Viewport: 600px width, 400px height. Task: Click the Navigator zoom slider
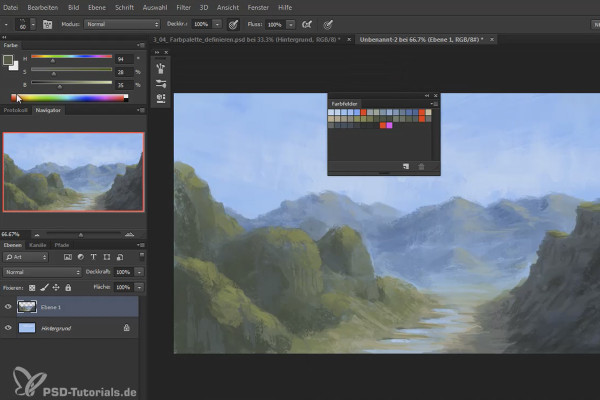[x=83, y=234]
